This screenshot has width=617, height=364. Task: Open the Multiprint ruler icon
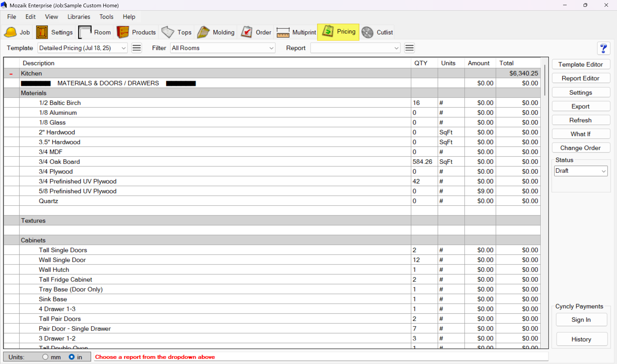[x=283, y=32]
